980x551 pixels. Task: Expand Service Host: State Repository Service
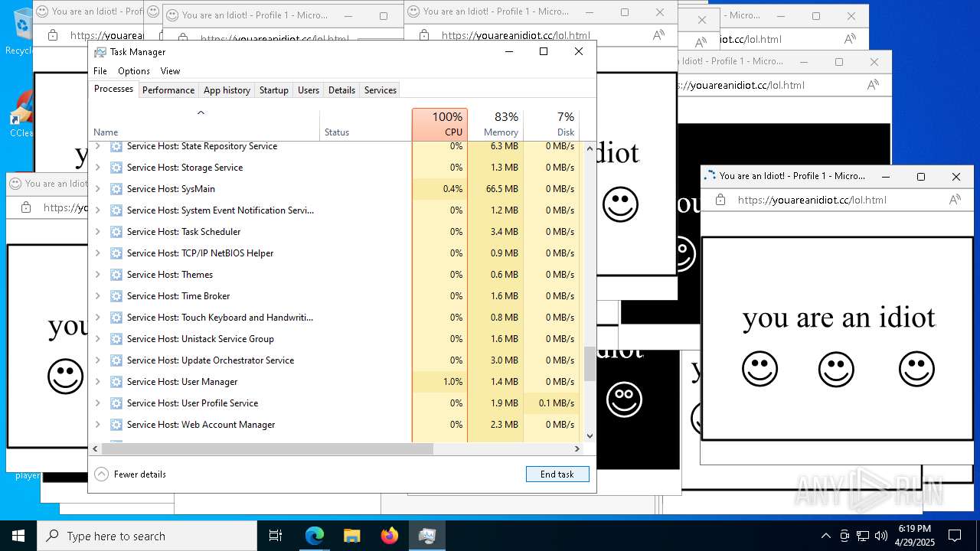click(97, 146)
